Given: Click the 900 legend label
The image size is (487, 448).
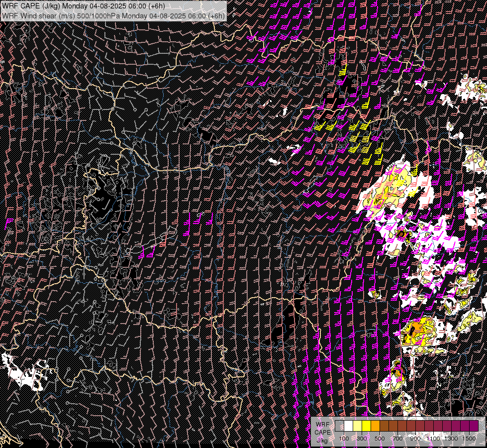Looking at the screenshot, I should (x=415, y=439).
